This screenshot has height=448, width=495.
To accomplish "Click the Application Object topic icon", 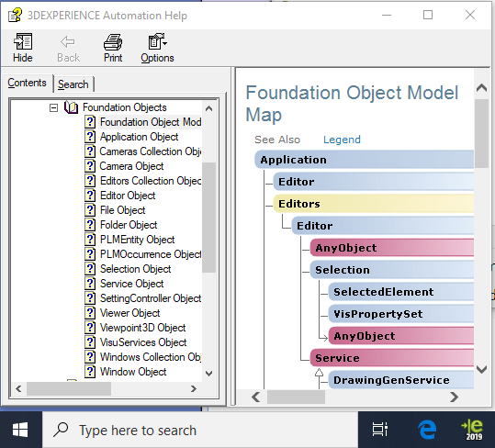I will 90,137.
